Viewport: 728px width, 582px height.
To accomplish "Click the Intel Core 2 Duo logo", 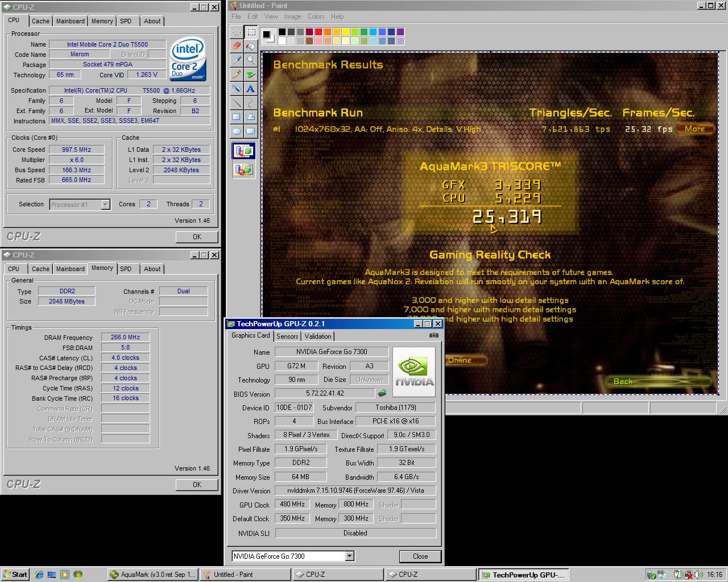I will (188, 60).
